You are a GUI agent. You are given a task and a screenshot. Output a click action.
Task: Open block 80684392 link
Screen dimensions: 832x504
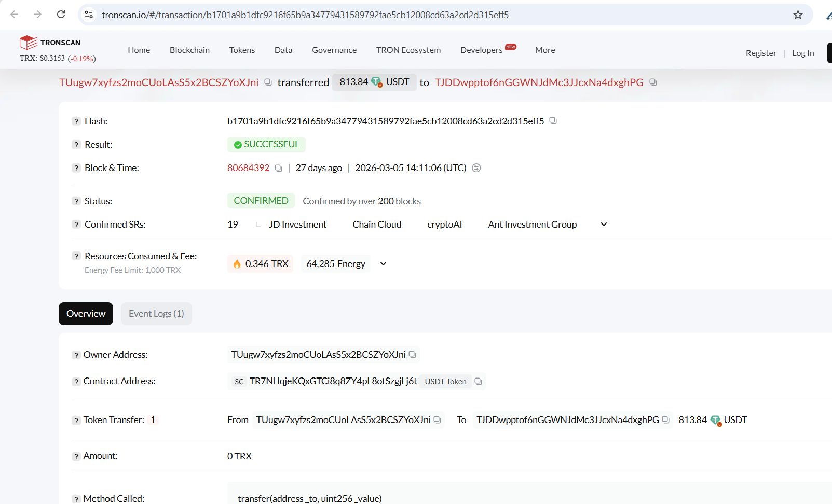248,168
